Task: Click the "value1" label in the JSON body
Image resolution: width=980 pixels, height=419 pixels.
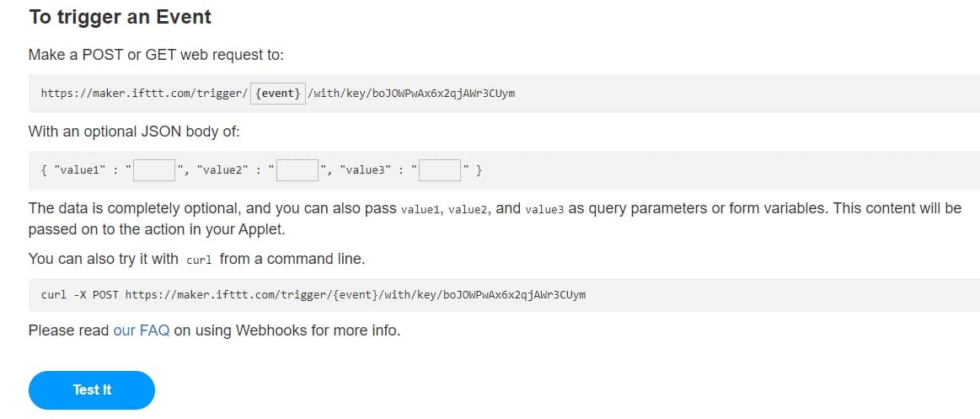Action: coord(79,170)
